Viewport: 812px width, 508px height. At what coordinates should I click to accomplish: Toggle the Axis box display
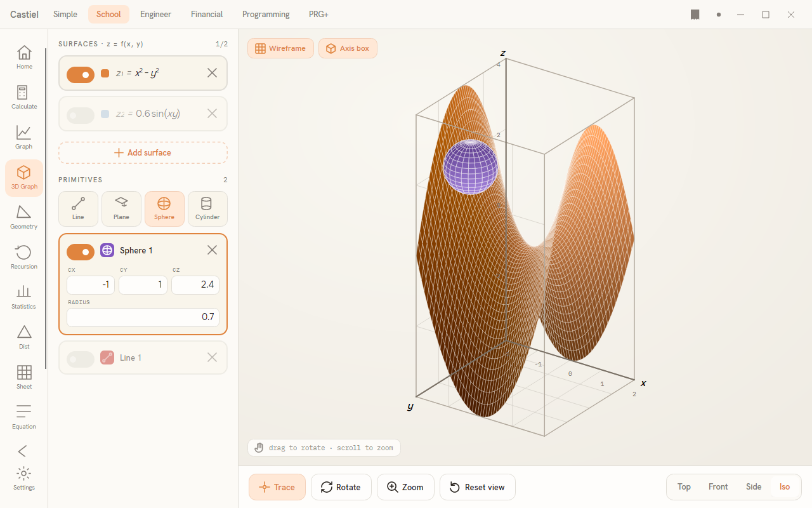348,48
